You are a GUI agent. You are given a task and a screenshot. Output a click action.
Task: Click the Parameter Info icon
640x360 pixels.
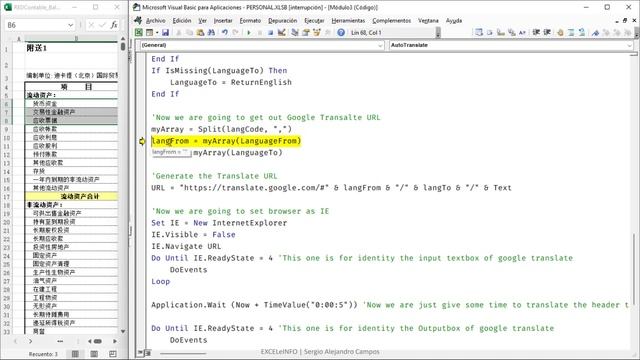[512, 32]
